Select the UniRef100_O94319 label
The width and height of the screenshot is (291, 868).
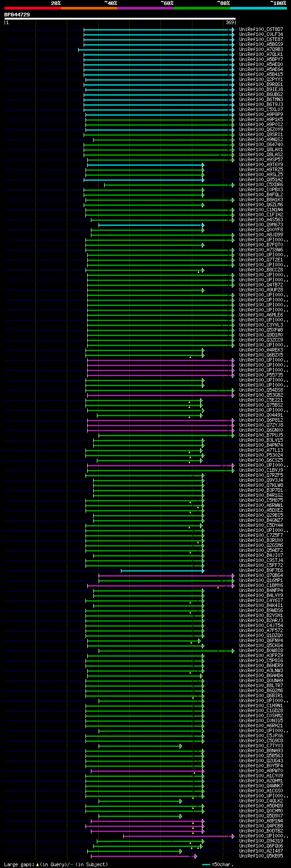pos(261,841)
